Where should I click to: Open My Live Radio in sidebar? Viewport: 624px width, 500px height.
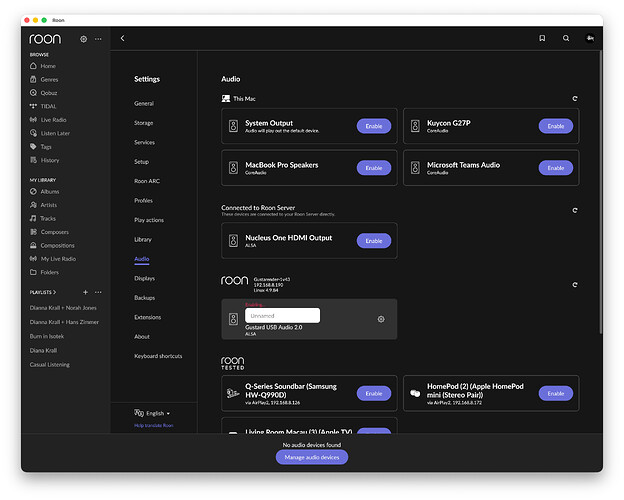[x=53, y=259]
